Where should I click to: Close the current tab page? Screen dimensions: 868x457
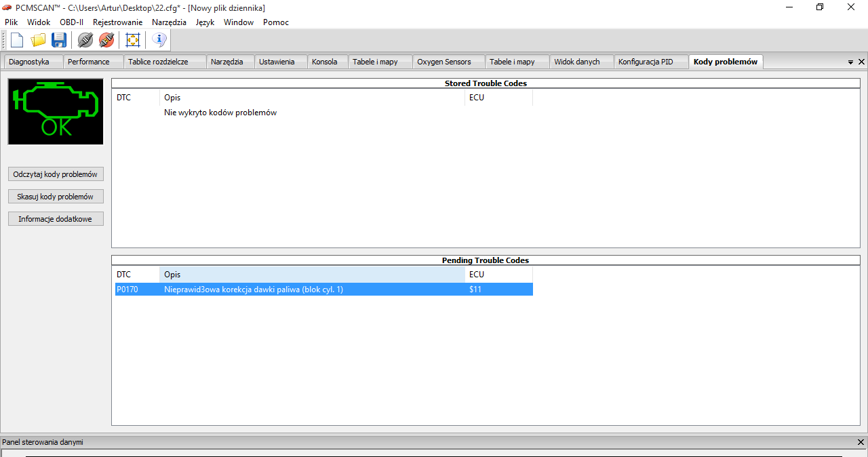tap(861, 62)
